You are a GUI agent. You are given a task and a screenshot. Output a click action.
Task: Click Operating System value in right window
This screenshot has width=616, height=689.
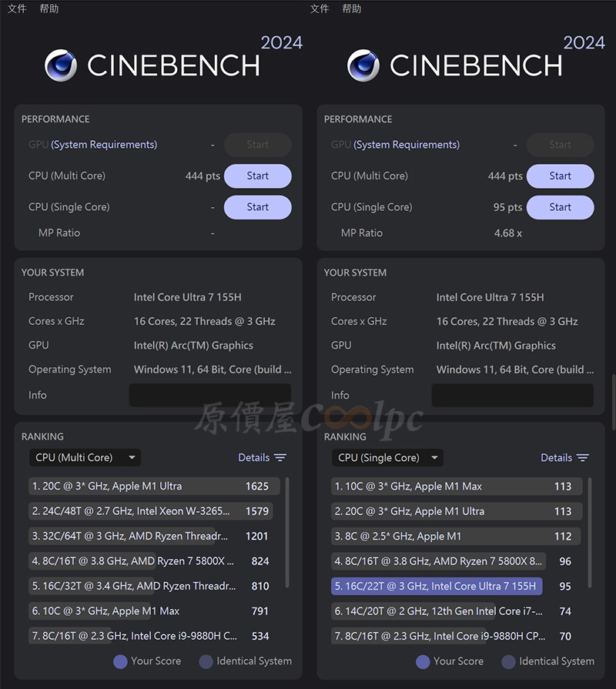(515, 370)
